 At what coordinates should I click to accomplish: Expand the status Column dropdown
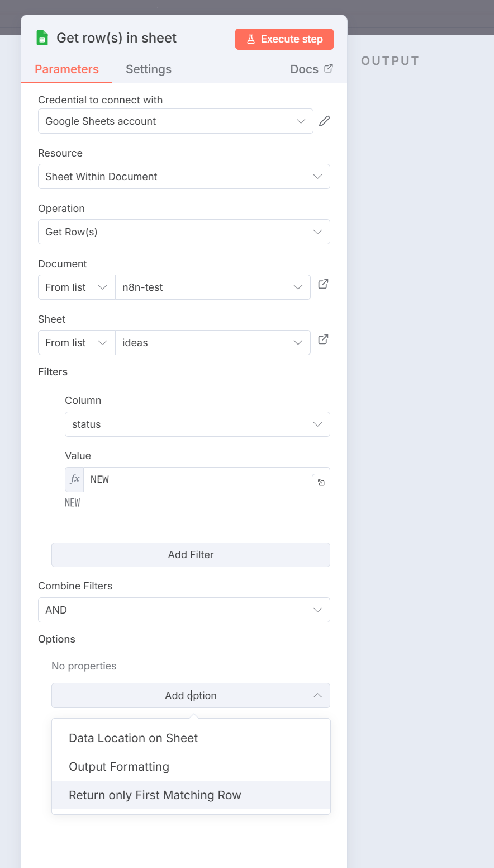[x=197, y=424]
